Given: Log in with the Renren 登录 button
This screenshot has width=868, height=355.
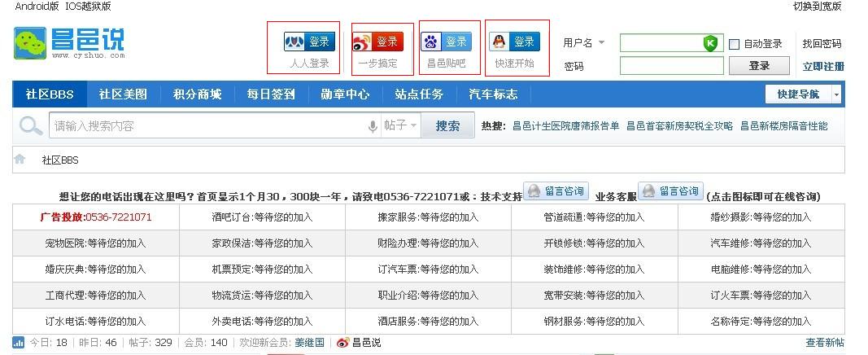Looking at the screenshot, I should pyautogui.click(x=309, y=42).
